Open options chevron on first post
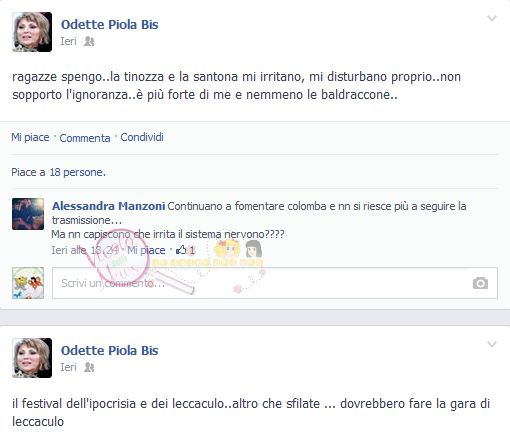The height and width of the screenshot is (438, 510). [492, 18]
